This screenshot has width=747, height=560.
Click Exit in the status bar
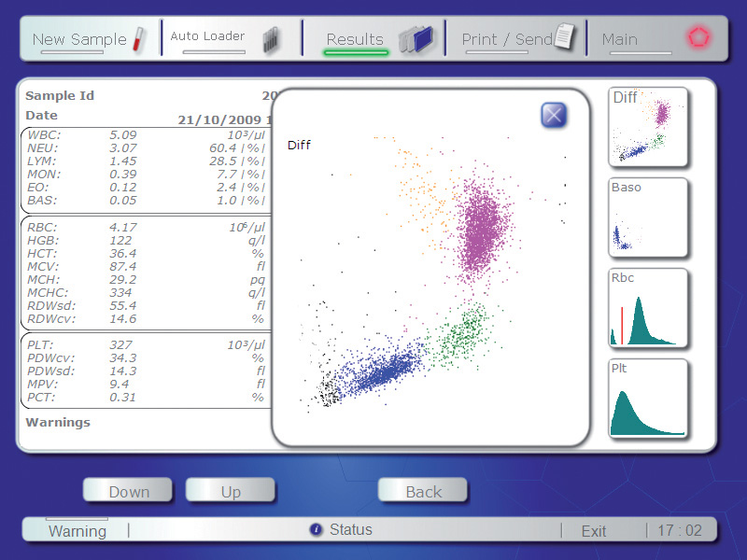click(594, 531)
